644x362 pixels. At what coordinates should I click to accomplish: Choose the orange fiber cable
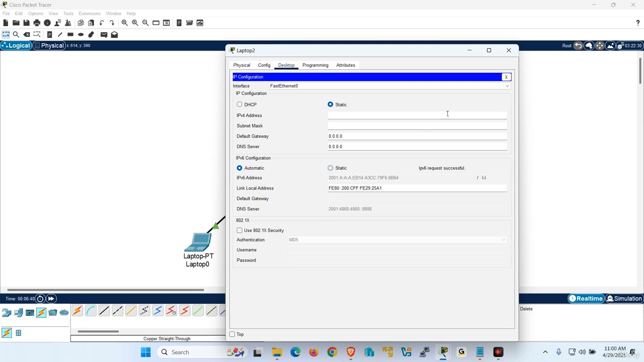[131, 311]
